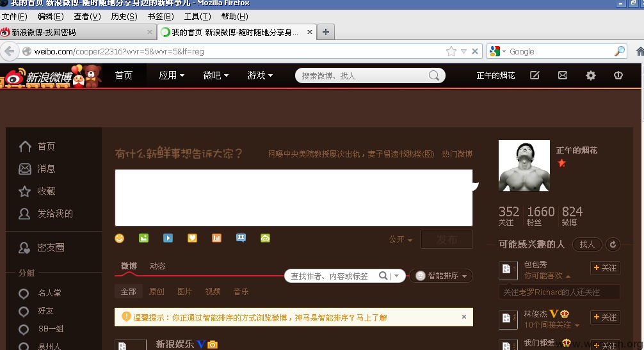Click the yellow heart mood icon

click(192, 238)
